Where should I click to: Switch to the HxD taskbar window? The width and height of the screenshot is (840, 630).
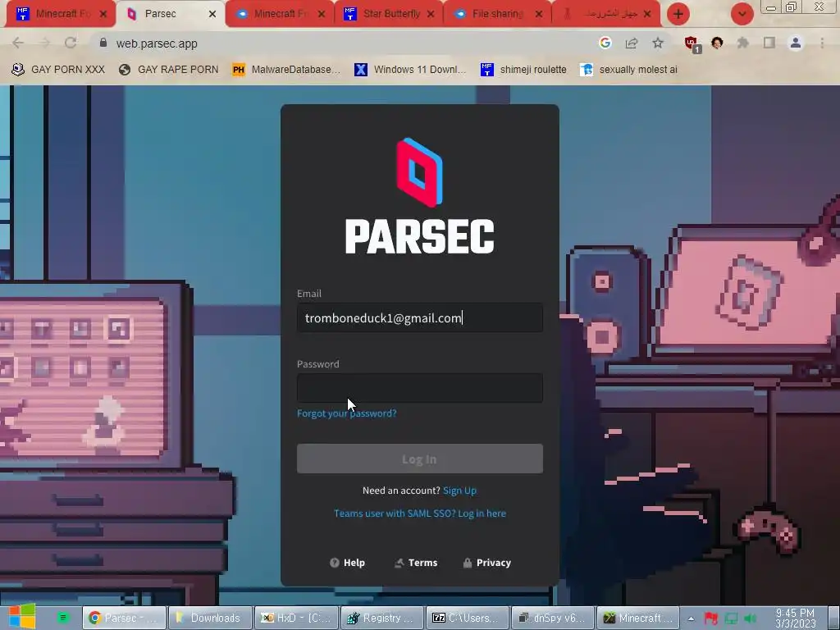click(296, 618)
